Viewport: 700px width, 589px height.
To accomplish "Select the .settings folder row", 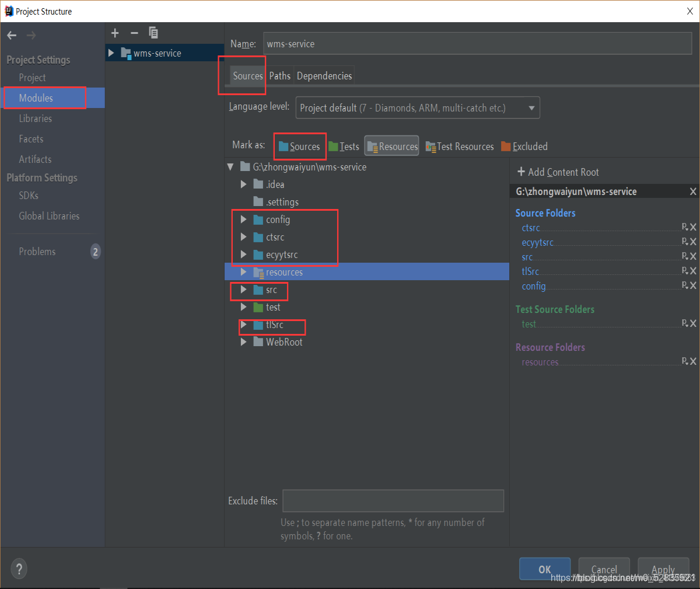I will pos(367,202).
